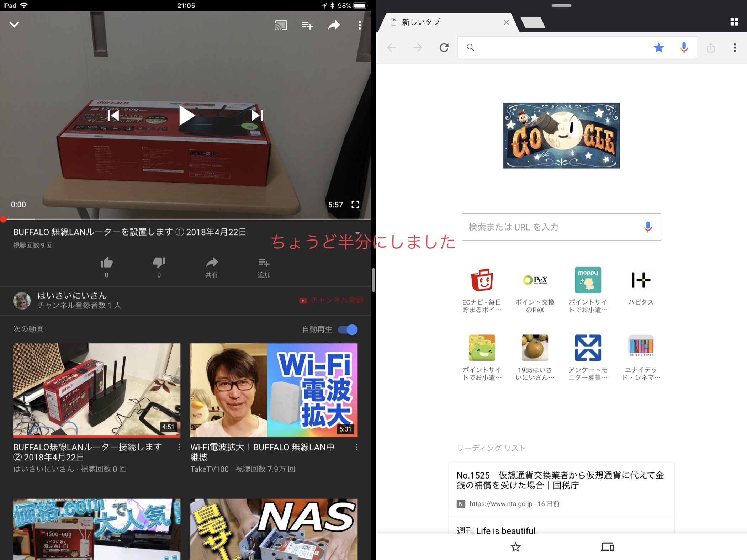
Task: Open a new Chrome tab
Action: click(x=533, y=22)
